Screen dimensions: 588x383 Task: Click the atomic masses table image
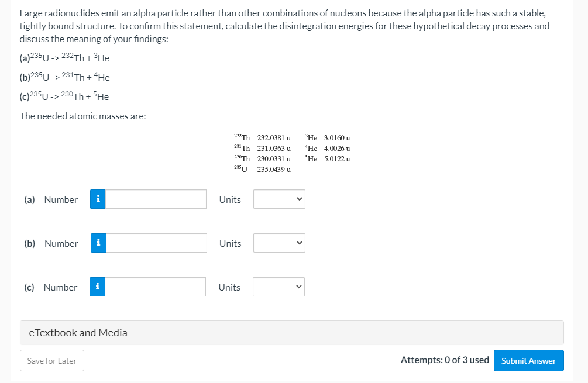[x=291, y=153]
